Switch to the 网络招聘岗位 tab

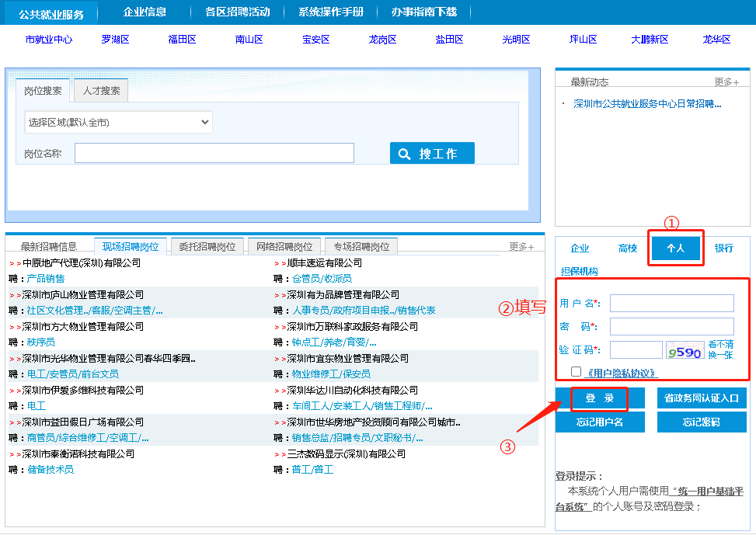(x=284, y=245)
